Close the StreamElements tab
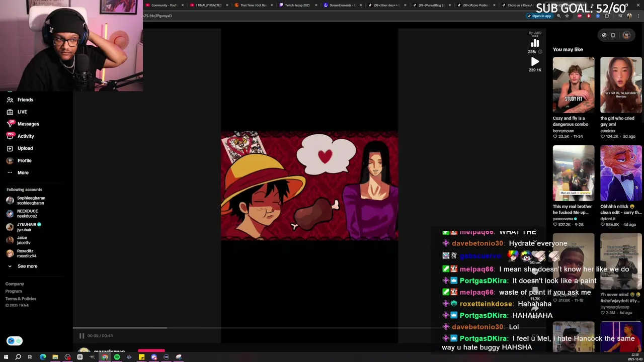644x362 pixels. 360,5
